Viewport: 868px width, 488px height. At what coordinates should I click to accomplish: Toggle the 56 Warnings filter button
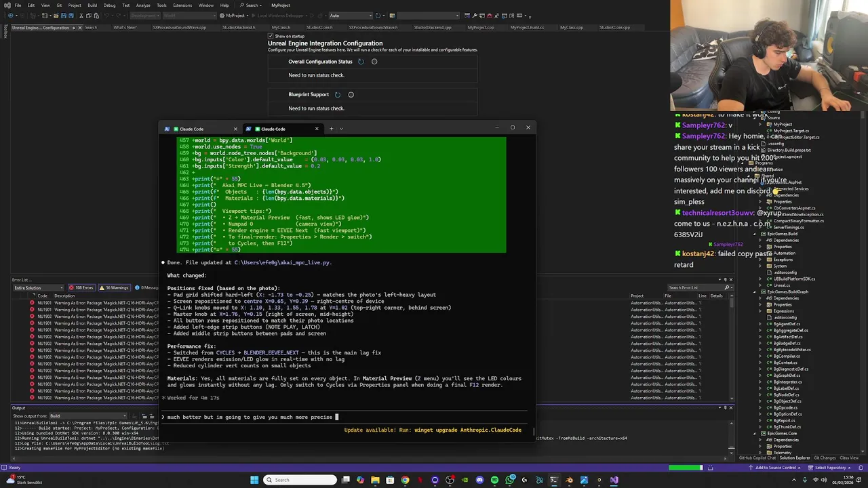coord(115,287)
